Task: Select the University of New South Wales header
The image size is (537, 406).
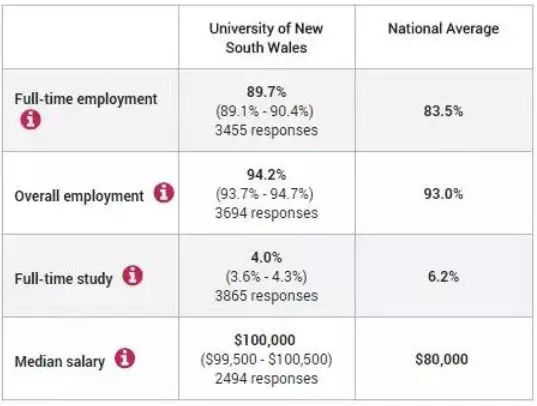Action: [x=266, y=38]
